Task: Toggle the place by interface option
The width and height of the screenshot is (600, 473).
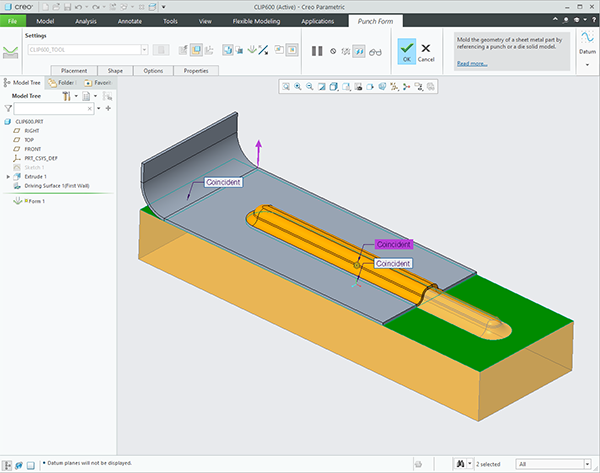Action: [183, 50]
